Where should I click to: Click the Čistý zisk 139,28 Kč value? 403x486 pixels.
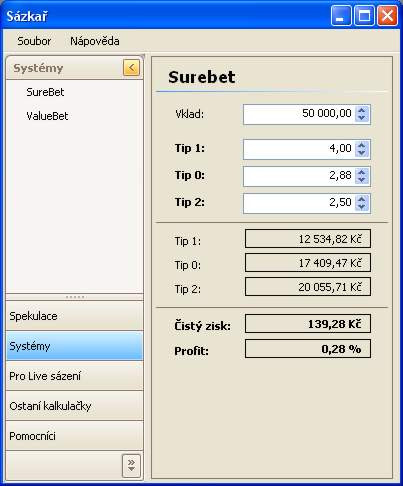tap(308, 324)
